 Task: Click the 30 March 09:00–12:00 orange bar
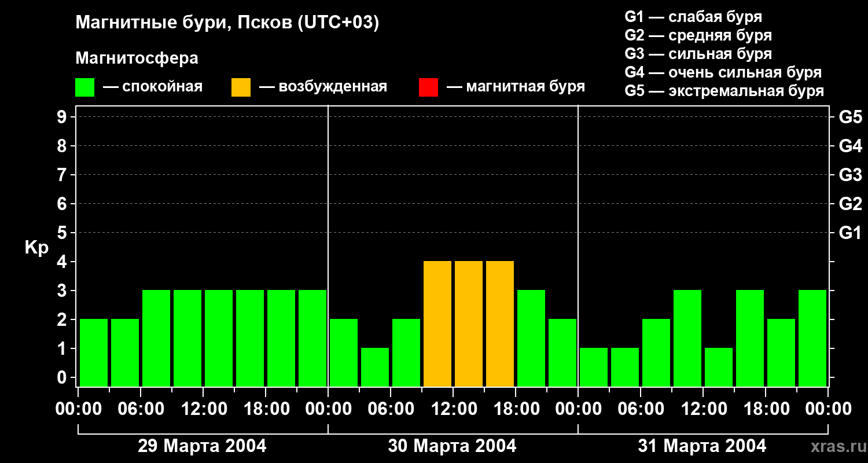click(437, 324)
